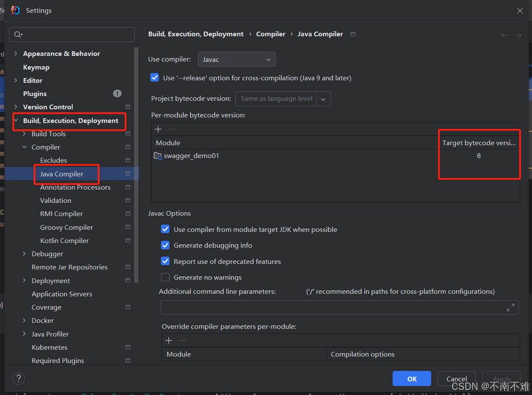Click the project icon next to Kotlin Compiler
The image size is (532, 395).
(x=128, y=240)
